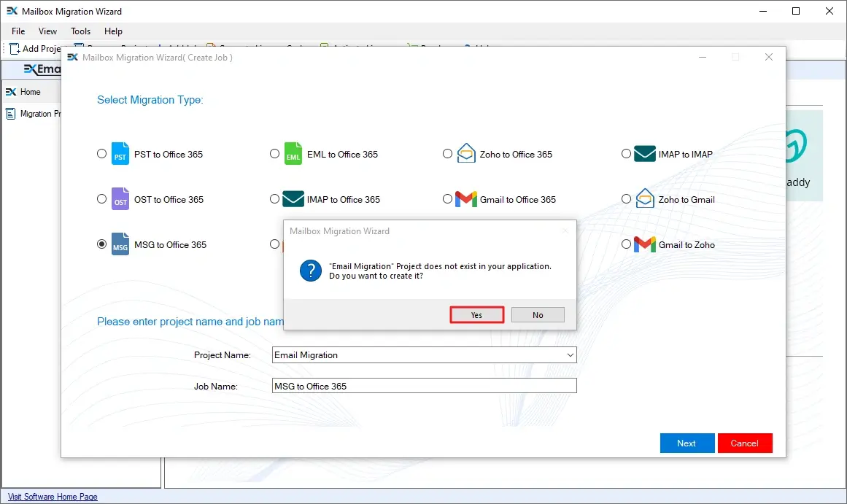The height and width of the screenshot is (504, 847).
Task: Click the Job Name text field
Action: click(424, 386)
